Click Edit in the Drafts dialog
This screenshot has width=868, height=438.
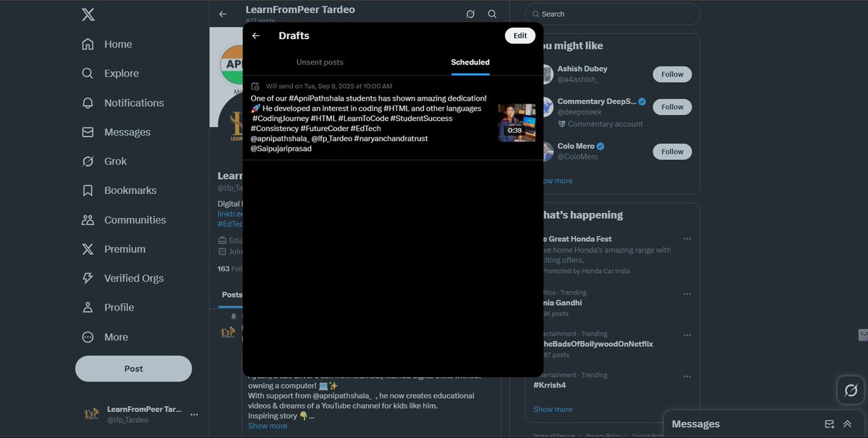[520, 35]
